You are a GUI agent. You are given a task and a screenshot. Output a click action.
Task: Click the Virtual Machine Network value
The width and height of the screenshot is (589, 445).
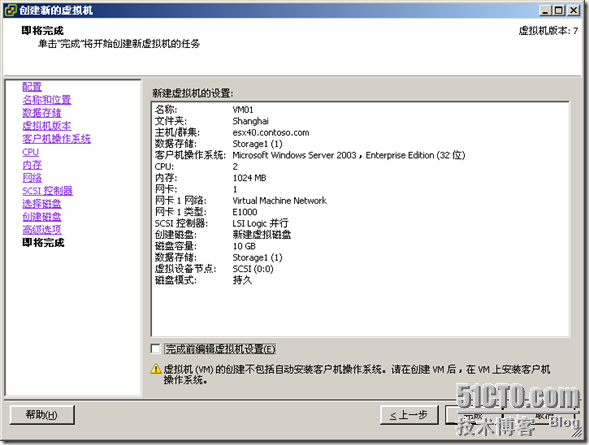click(279, 201)
